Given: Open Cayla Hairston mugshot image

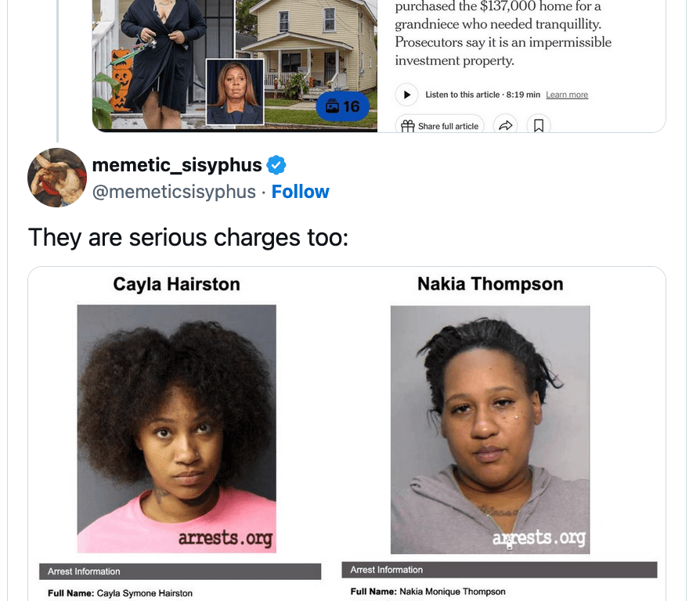Looking at the screenshot, I should click(176, 429).
